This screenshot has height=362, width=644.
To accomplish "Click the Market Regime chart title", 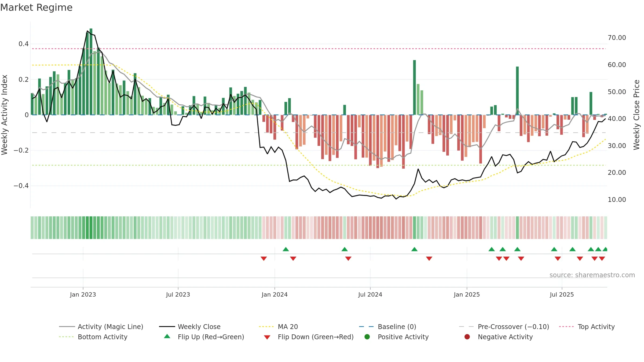I will pos(36,8).
